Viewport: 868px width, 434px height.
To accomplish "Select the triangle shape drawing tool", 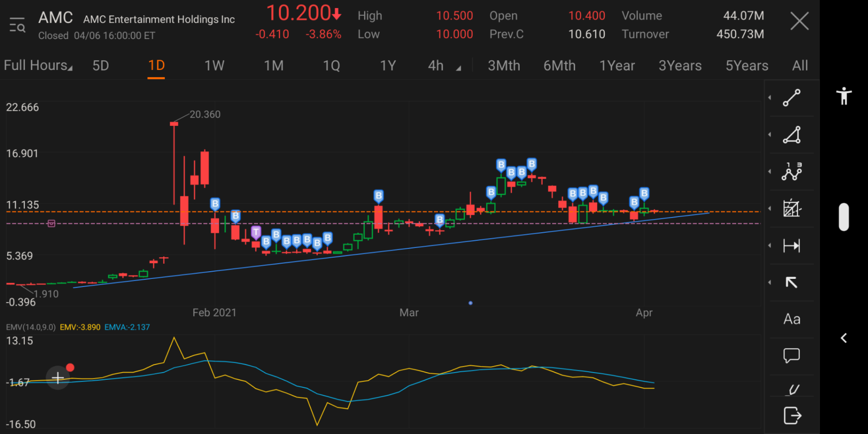I will pos(792,135).
